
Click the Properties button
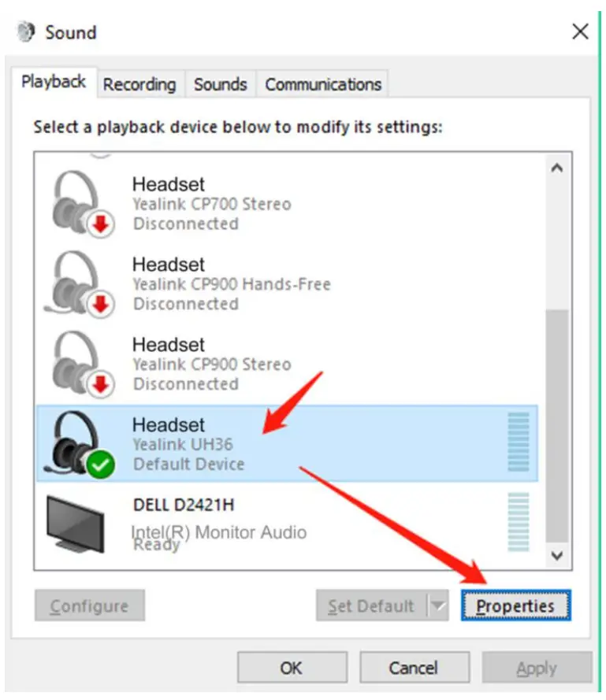point(515,606)
